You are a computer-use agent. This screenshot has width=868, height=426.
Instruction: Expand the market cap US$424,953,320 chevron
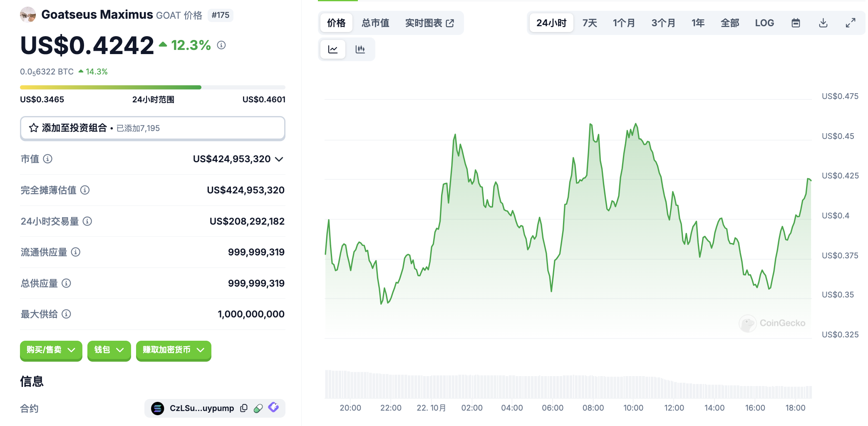tap(279, 159)
